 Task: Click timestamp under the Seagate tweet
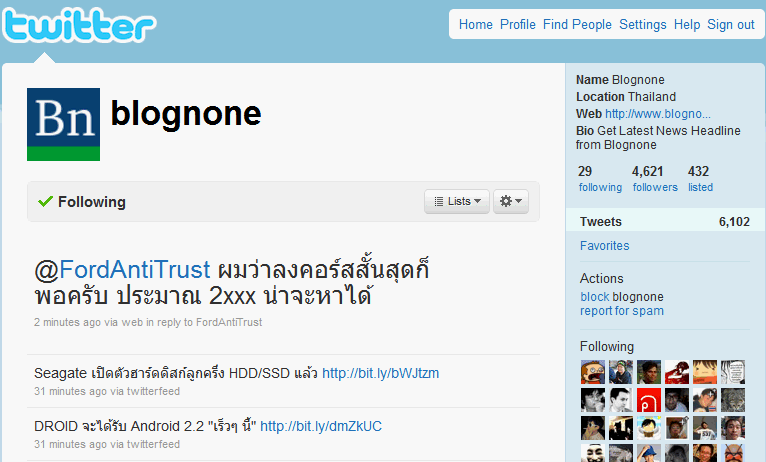coord(70,391)
